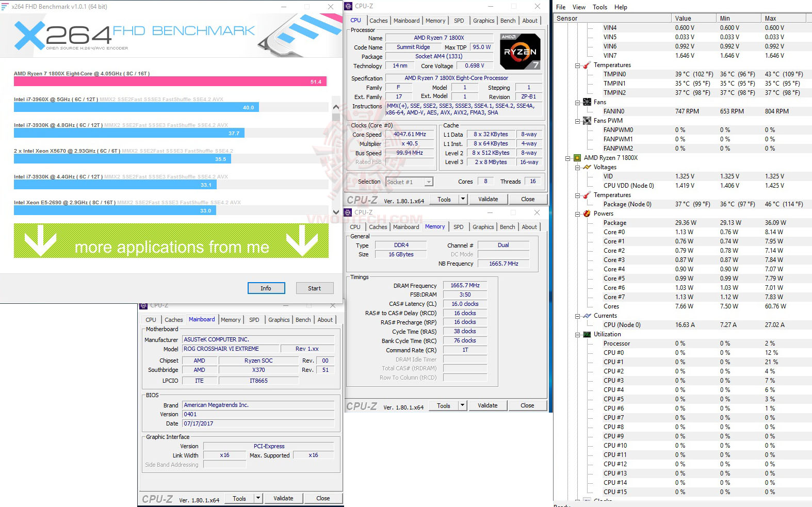Click the Utilization node icon

coord(587,334)
